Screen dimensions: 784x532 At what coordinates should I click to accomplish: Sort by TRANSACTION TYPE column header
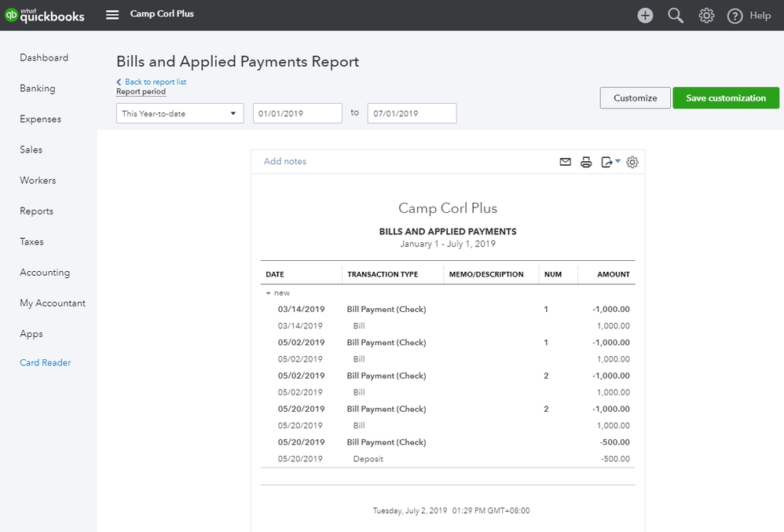[383, 274]
